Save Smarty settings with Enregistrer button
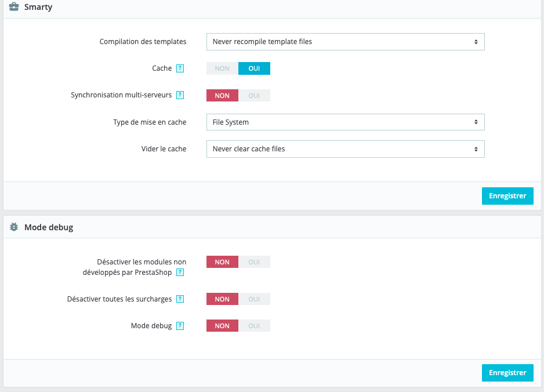This screenshot has width=544, height=392. 507,196
